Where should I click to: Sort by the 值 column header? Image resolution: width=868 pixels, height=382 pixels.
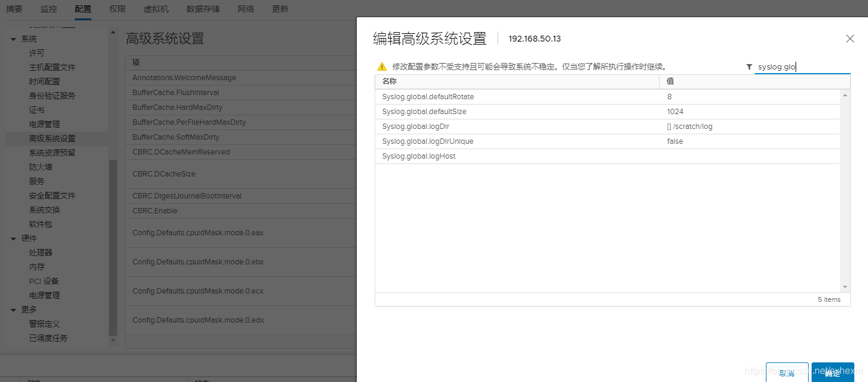pos(755,81)
